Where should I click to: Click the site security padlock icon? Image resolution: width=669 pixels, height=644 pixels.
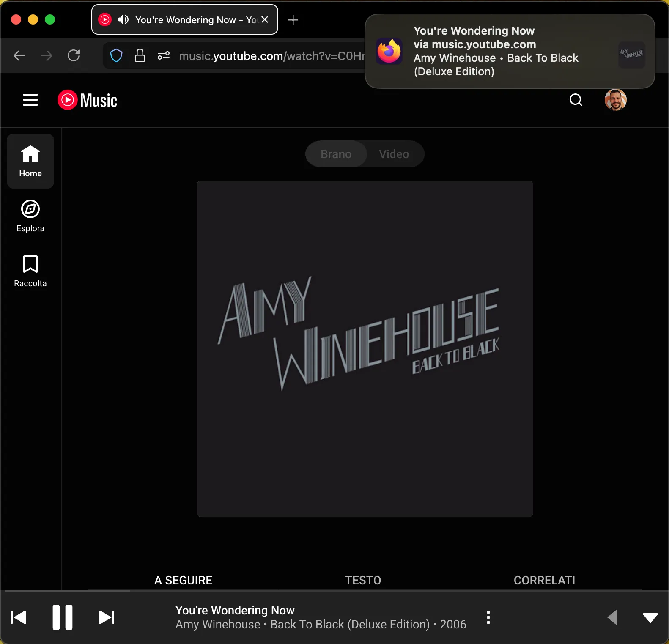click(x=140, y=55)
